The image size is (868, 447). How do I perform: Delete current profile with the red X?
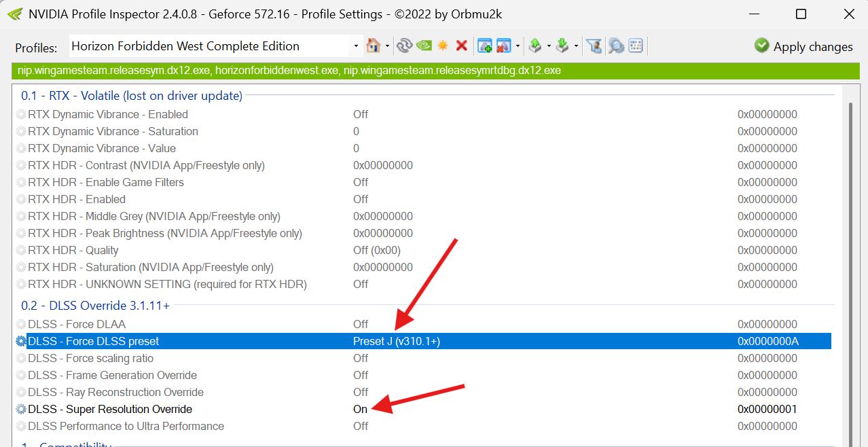click(462, 46)
